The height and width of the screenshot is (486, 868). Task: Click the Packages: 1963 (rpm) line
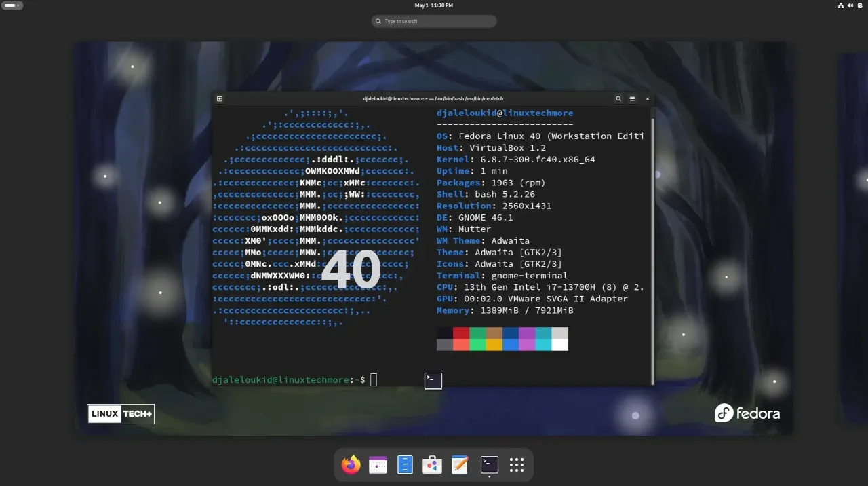(491, 183)
